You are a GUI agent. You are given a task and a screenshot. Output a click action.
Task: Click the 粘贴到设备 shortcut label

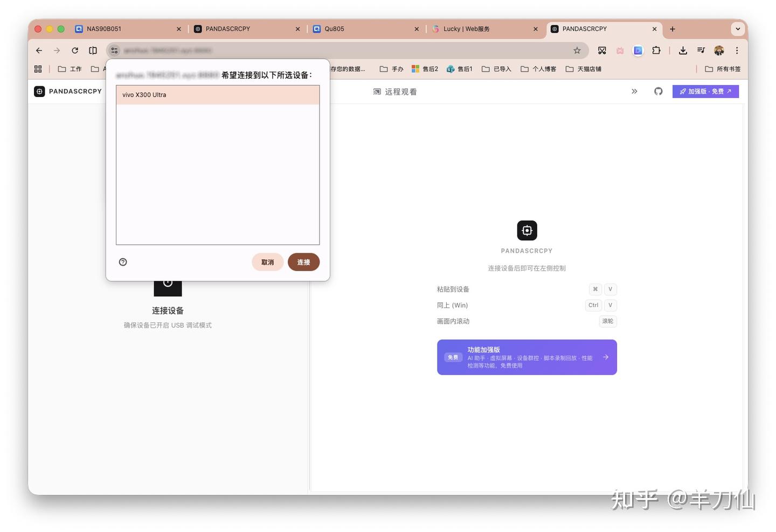[453, 289]
